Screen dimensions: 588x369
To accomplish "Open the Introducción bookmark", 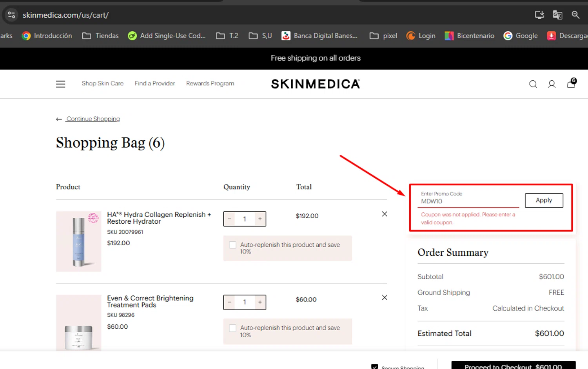I will point(47,36).
